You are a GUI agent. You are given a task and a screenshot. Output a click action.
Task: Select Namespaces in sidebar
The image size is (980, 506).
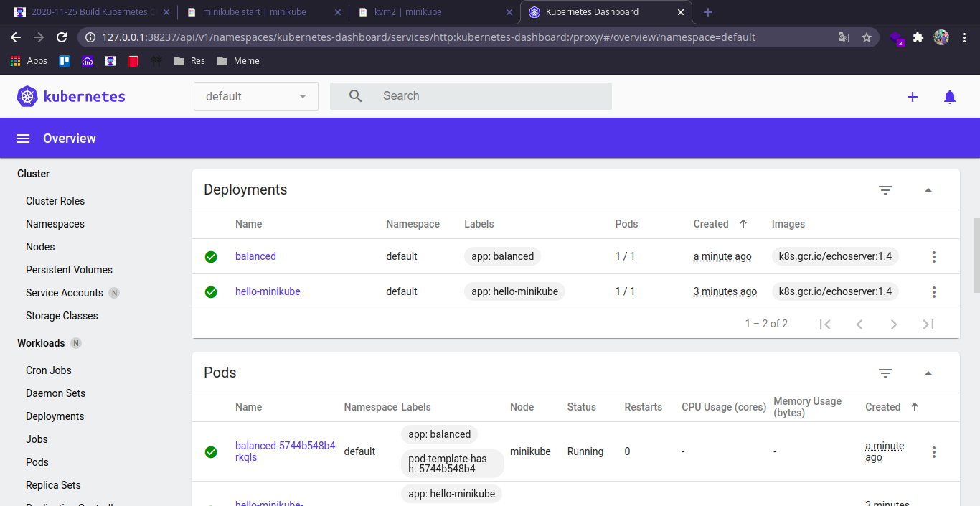pyautogui.click(x=55, y=224)
